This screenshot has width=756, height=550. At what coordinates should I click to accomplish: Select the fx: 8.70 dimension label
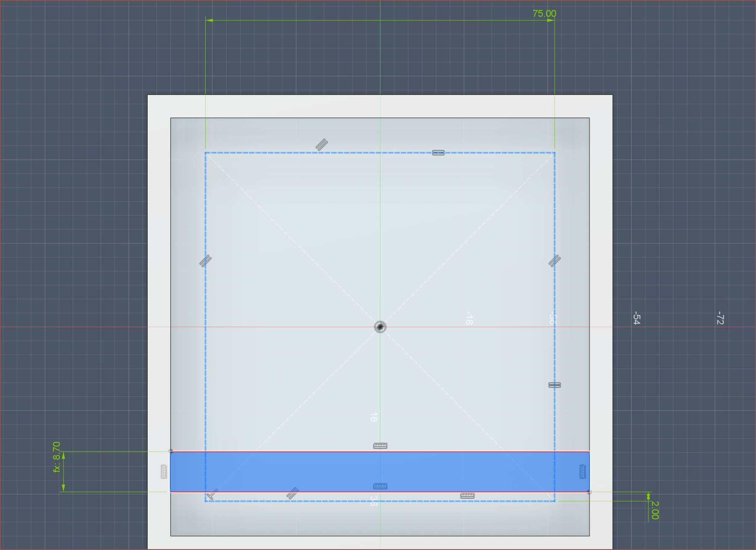[x=56, y=457]
